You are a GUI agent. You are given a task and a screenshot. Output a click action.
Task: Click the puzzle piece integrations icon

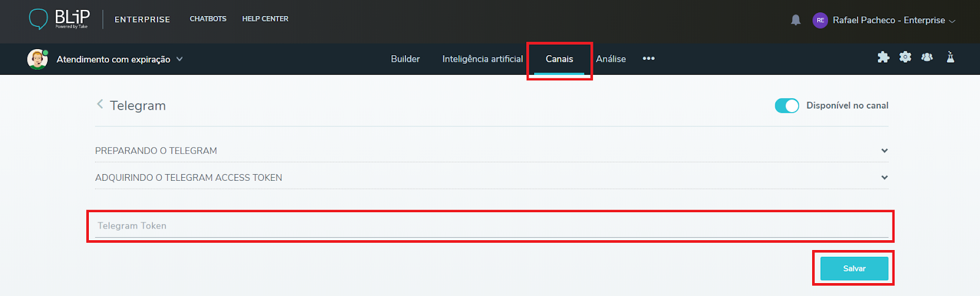coord(883,58)
